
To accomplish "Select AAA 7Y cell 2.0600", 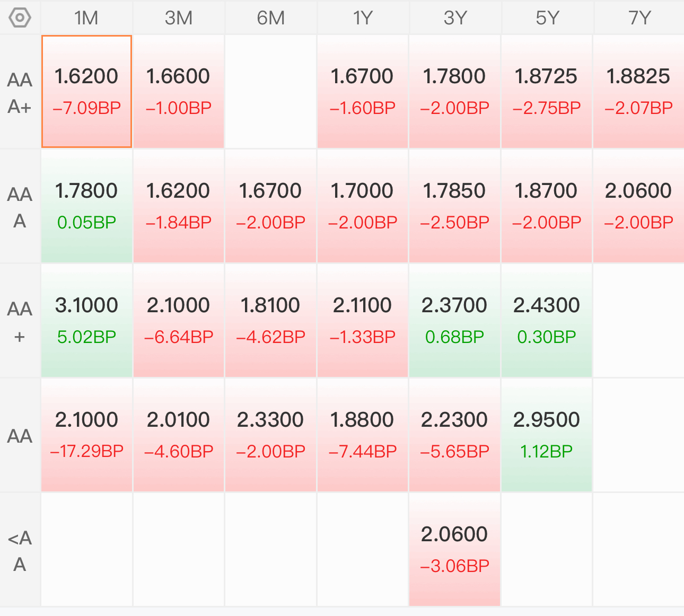I will 639,206.
